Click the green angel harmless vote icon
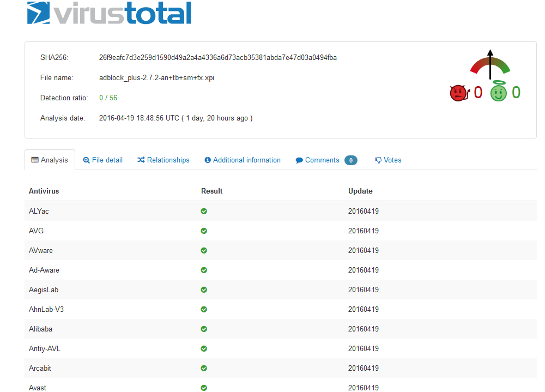545x392 pixels. point(499,91)
